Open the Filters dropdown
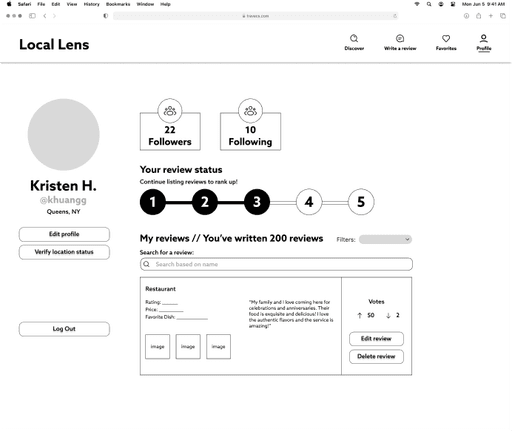The width and height of the screenshot is (512, 431). click(385, 239)
